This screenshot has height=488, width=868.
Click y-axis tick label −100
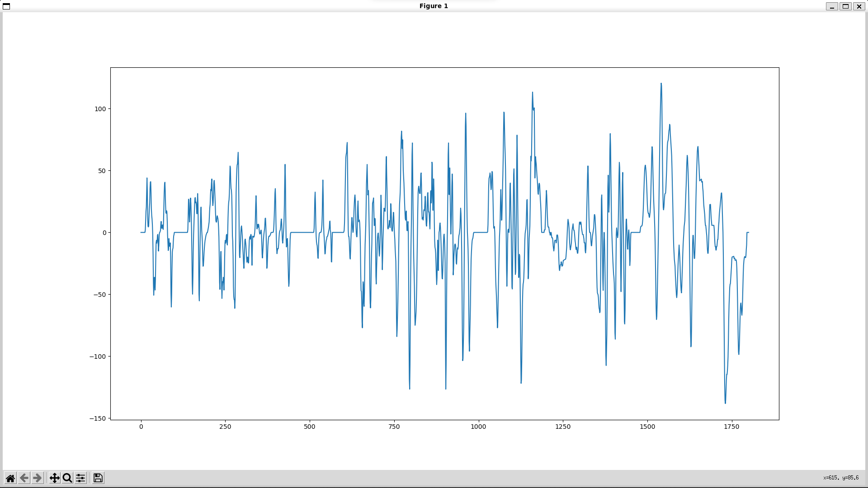point(98,357)
